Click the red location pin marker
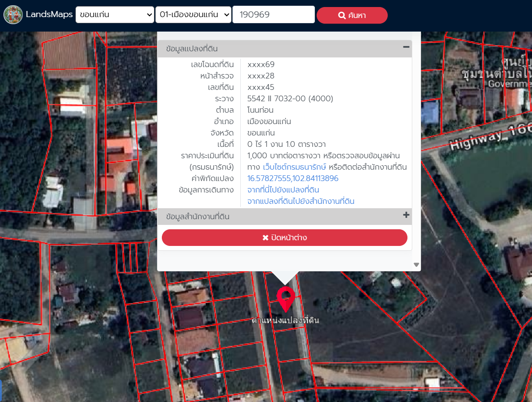This screenshot has width=532, height=402. 286,298
